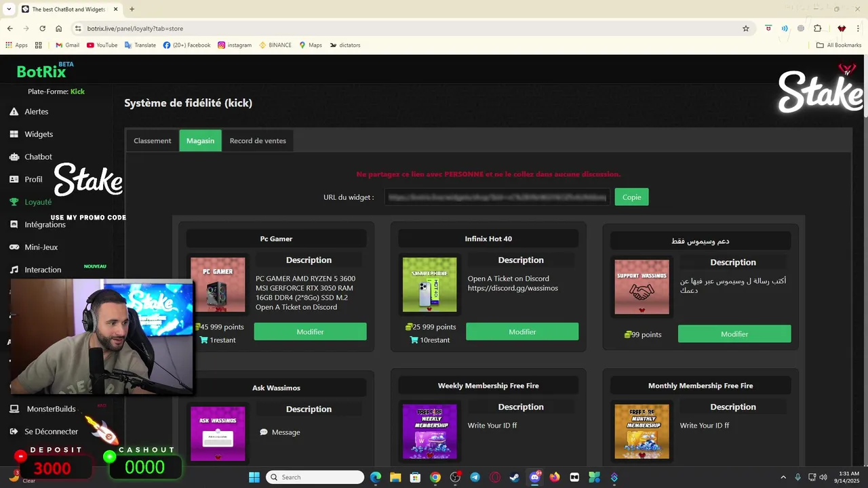
Task: Click Modifier for Infinix Hot 40
Action: (x=522, y=332)
